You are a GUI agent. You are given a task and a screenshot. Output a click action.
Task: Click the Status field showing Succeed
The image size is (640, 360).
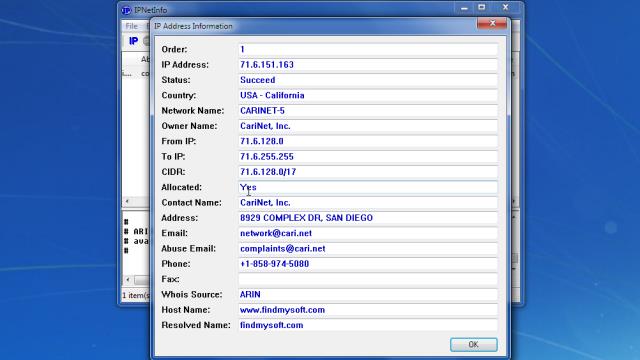point(368,80)
